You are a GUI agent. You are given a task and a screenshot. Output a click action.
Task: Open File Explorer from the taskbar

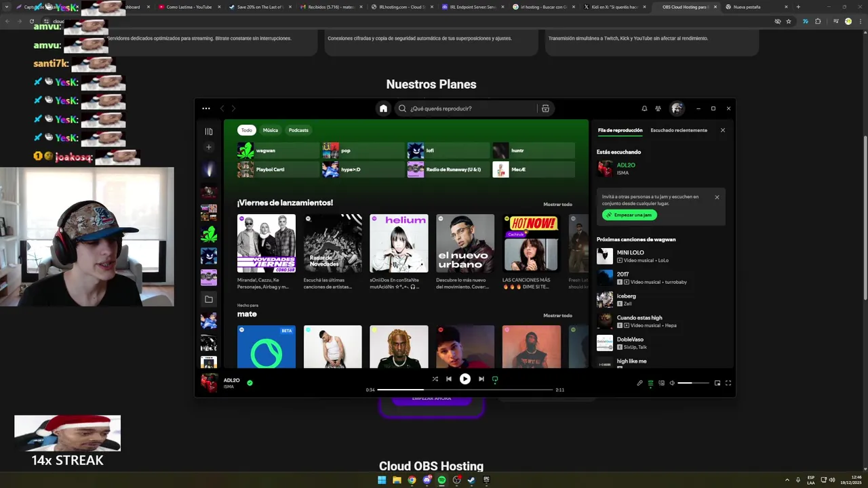pos(397,480)
